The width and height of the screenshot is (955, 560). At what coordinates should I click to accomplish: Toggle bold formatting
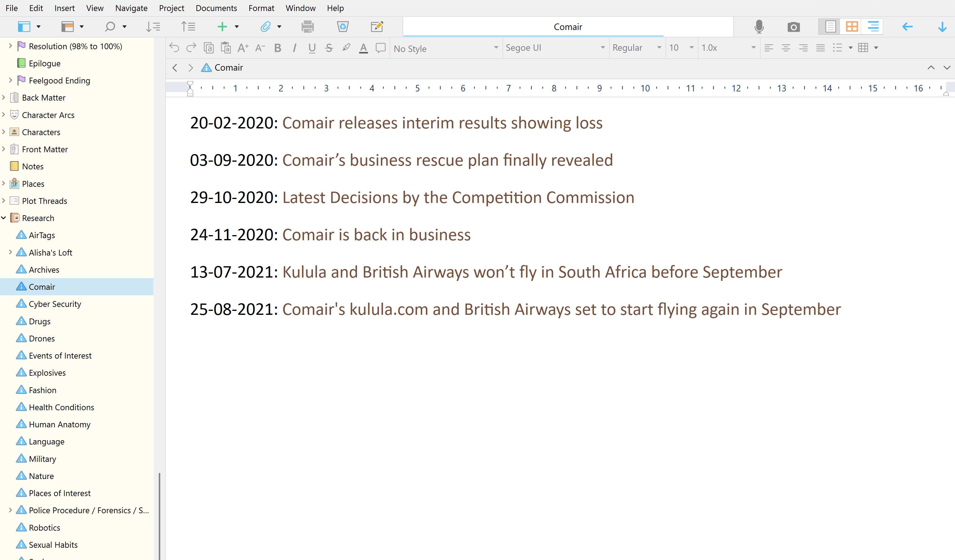[x=278, y=48]
